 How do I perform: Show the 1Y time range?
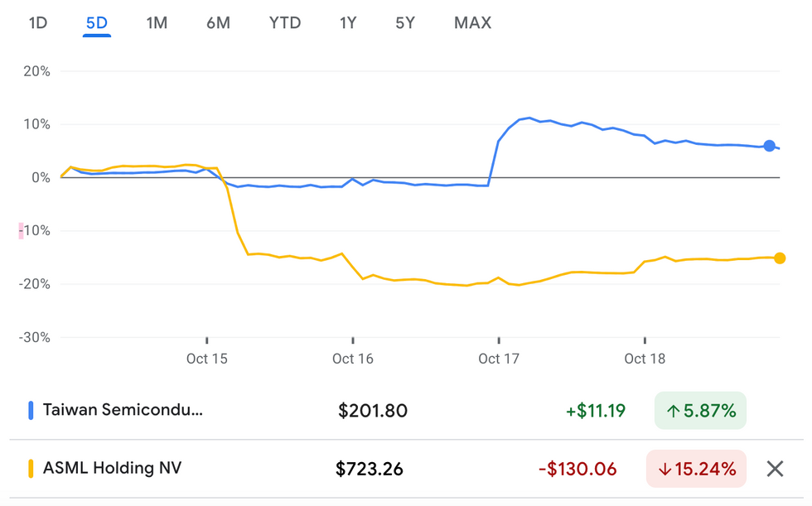click(348, 23)
